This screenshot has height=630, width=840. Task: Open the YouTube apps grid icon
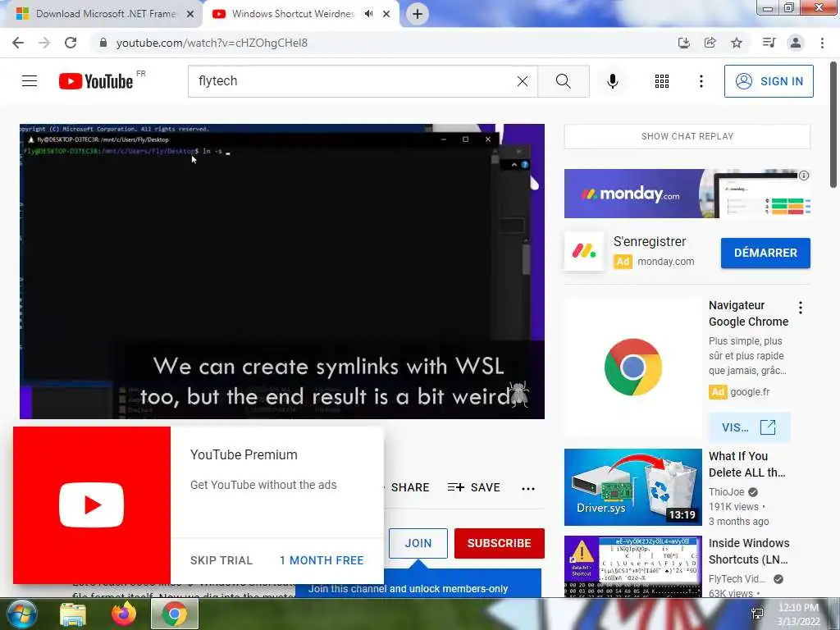click(x=662, y=81)
